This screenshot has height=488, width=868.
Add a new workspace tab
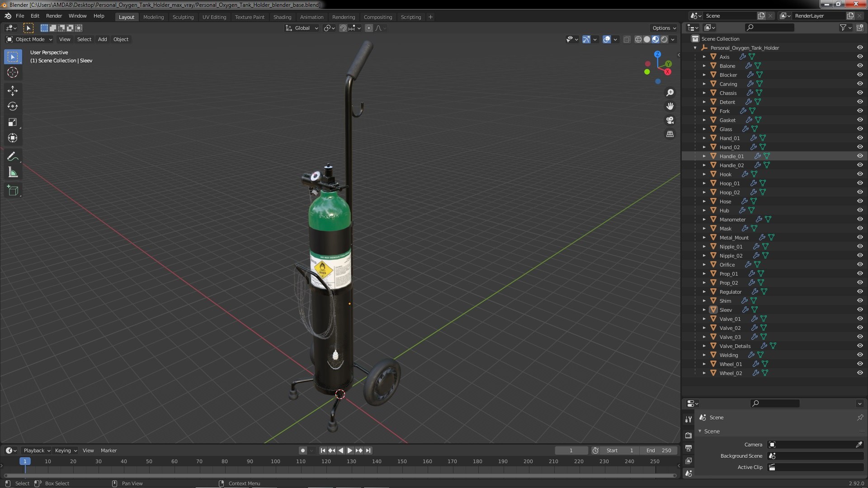point(430,17)
